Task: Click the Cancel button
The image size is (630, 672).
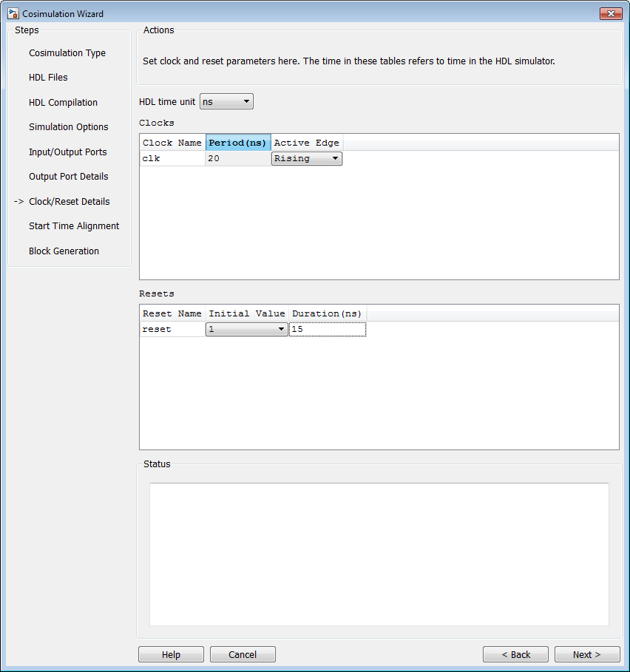Action: click(243, 654)
